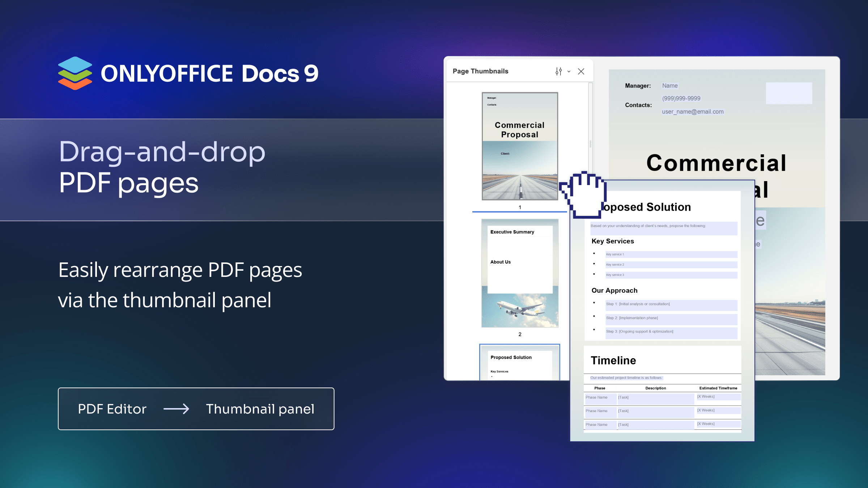Click the user_name@email.com field
868x488 pixels.
693,112
